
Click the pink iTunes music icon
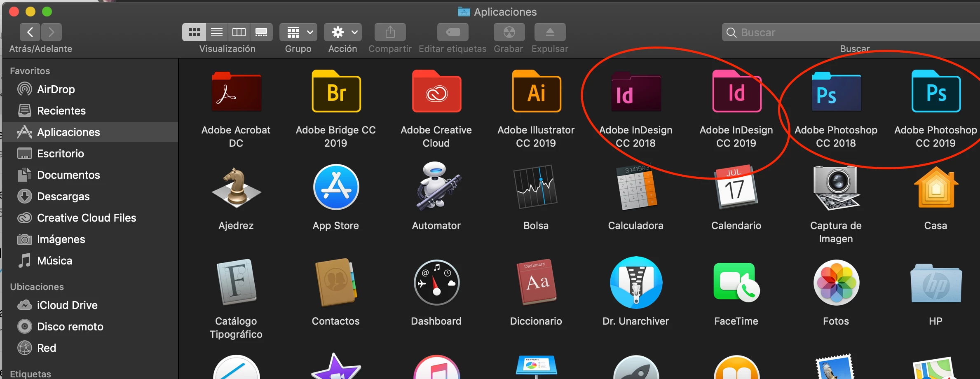436,367
